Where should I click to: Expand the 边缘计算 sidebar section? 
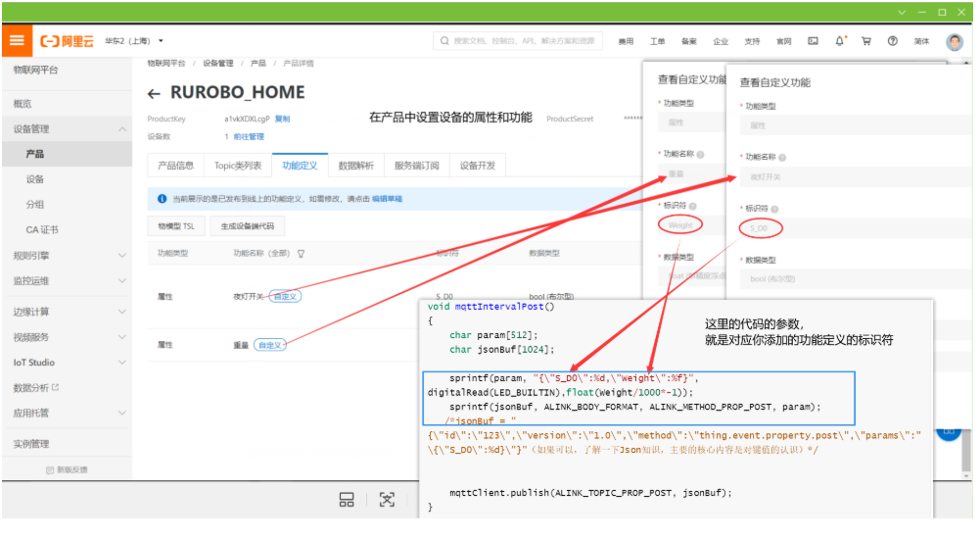tap(67, 312)
